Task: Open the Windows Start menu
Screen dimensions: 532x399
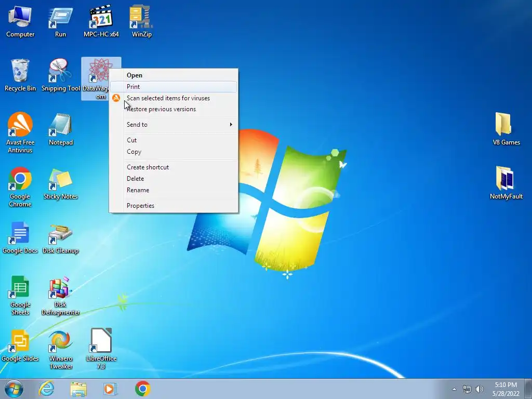Action: point(14,389)
